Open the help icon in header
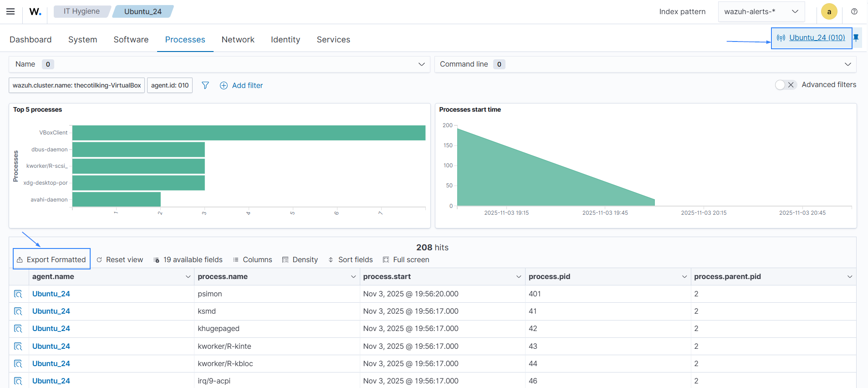This screenshot has height=388, width=868. (x=854, y=11)
